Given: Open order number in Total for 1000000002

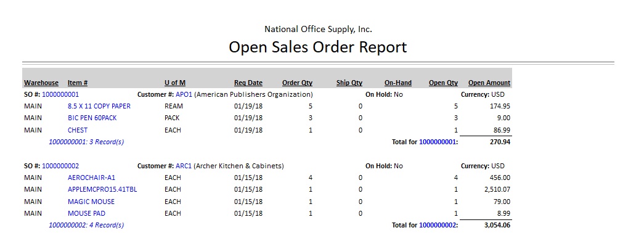Looking at the screenshot, I should (438, 225).
